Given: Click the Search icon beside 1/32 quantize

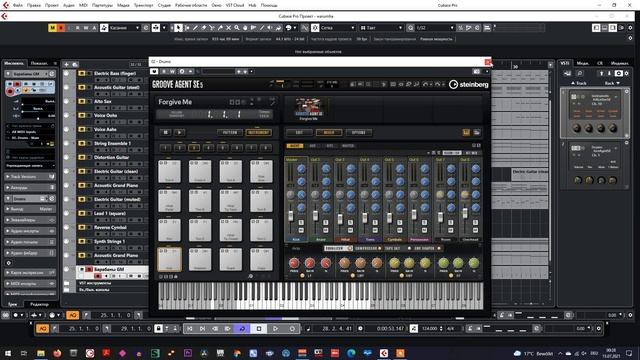Looking at the screenshot, I should point(411,28).
